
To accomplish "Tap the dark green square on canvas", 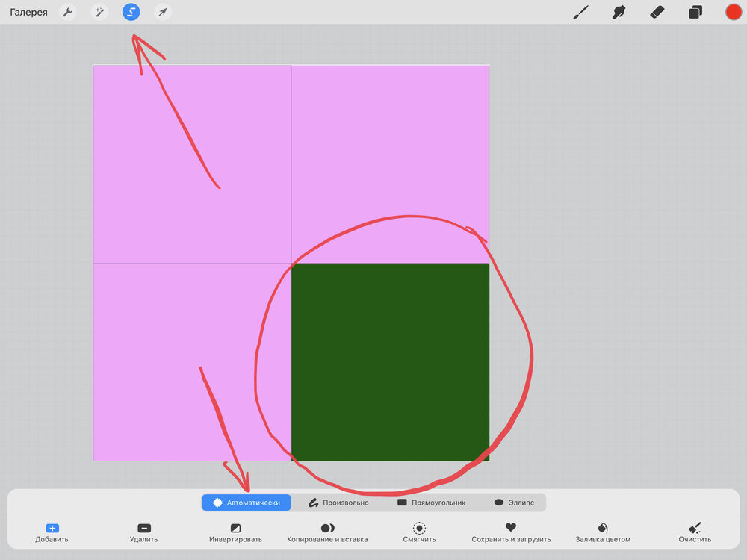I will click(390, 362).
